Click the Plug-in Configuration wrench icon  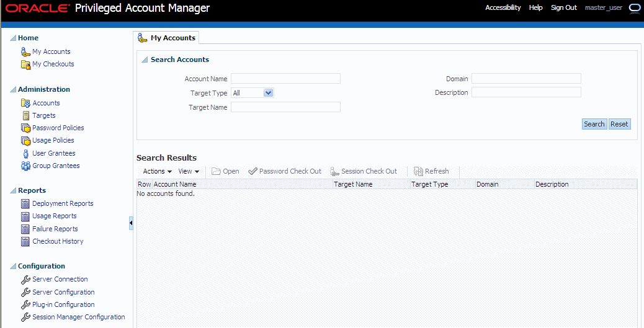(x=25, y=304)
